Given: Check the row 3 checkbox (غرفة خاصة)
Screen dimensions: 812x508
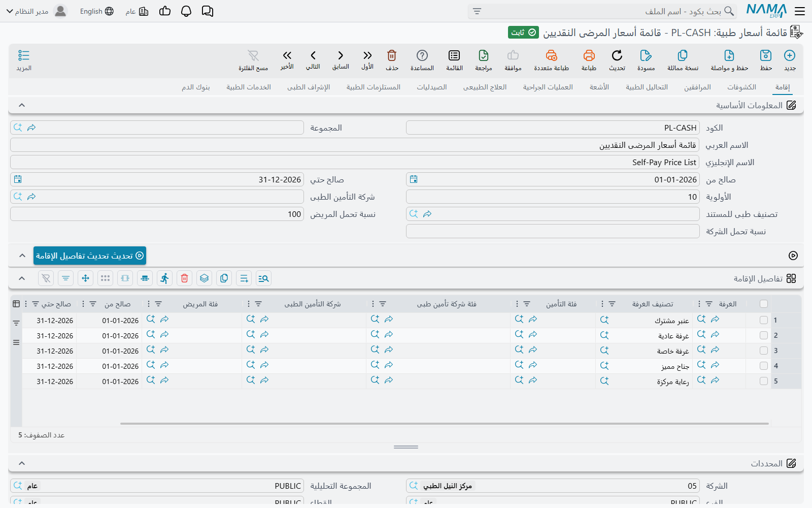Looking at the screenshot, I should pyautogui.click(x=764, y=351).
